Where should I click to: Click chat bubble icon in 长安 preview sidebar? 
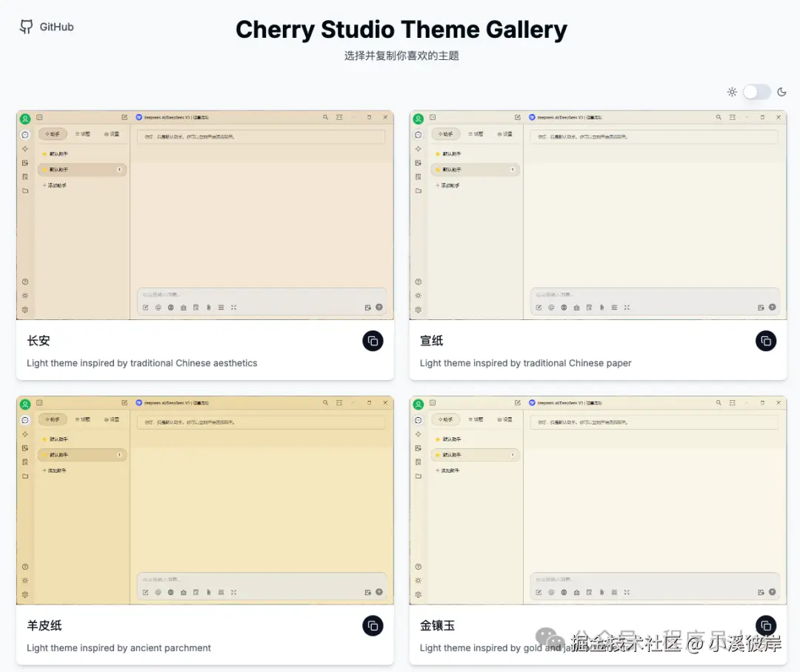[x=25, y=135]
